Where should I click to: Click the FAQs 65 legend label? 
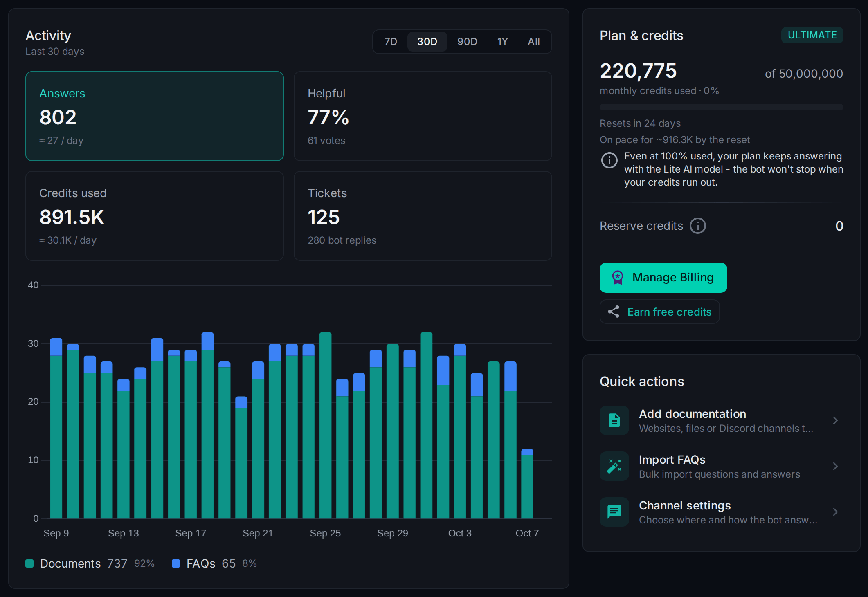tap(211, 563)
